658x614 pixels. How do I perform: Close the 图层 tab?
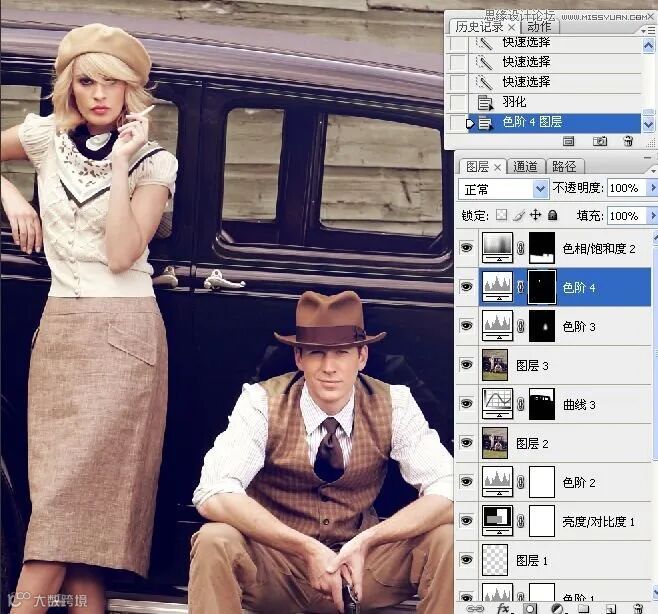coord(497,167)
